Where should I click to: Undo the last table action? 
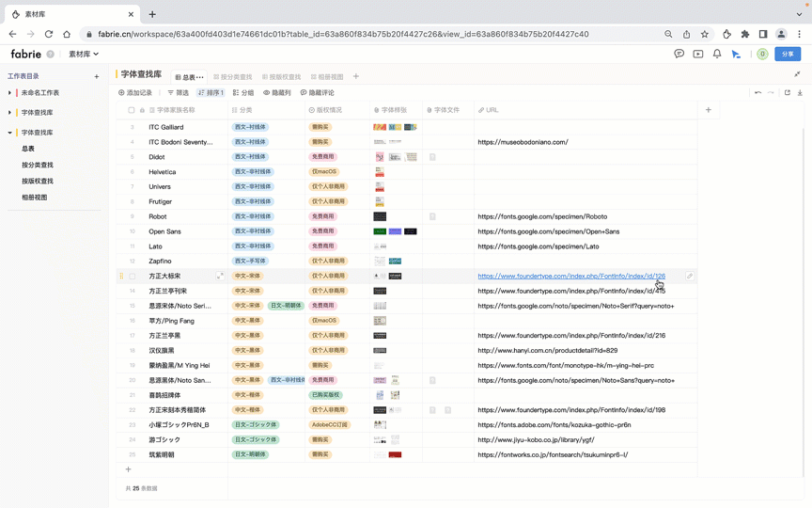(x=757, y=93)
